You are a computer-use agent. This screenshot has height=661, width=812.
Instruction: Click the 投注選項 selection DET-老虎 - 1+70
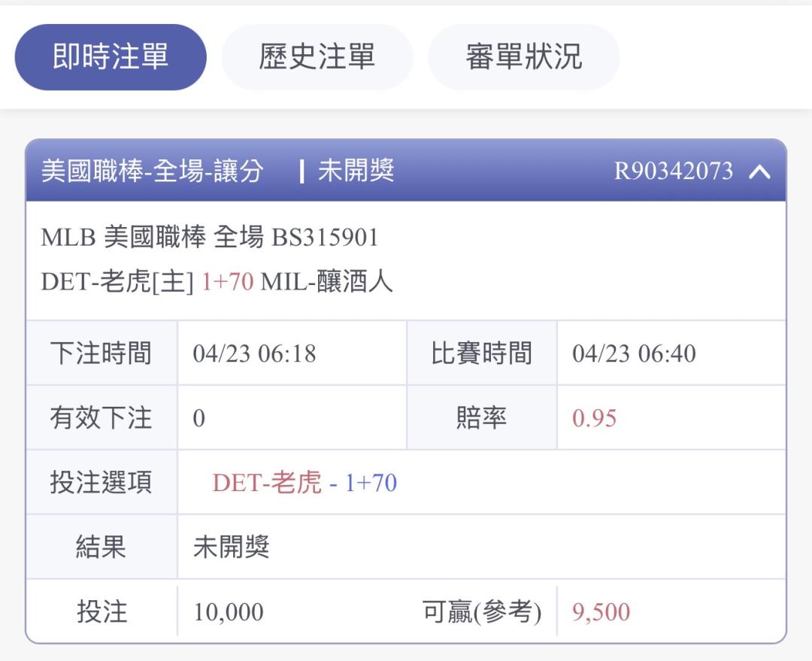click(x=304, y=483)
